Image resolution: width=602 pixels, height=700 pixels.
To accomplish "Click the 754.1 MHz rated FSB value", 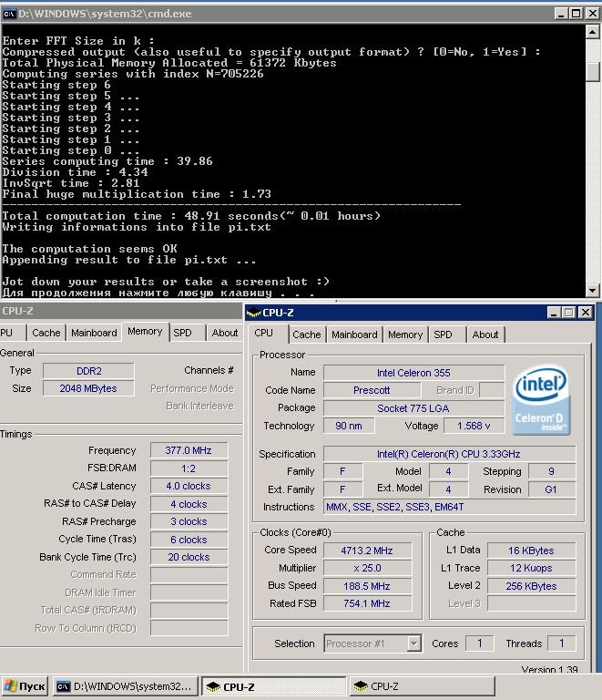I will [x=367, y=603].
